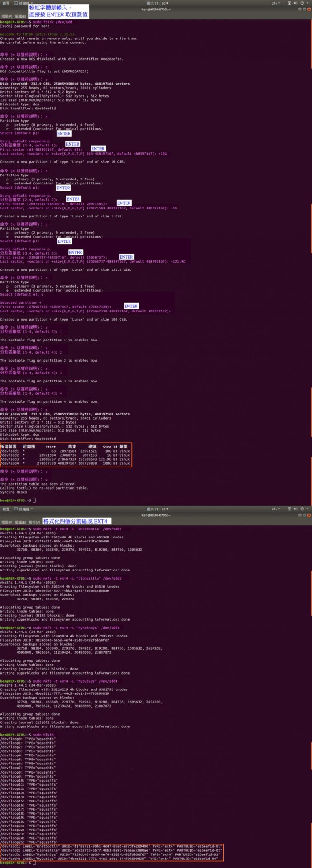Click the 'Syncing disks.' line

(x=14, y=492)
